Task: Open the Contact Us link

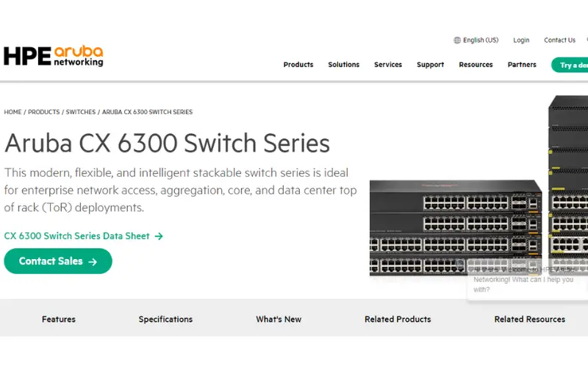Action: pos(559,40)
